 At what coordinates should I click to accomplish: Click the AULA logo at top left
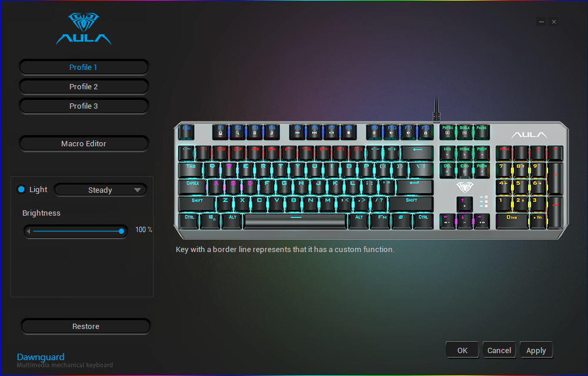coord(83,29)
